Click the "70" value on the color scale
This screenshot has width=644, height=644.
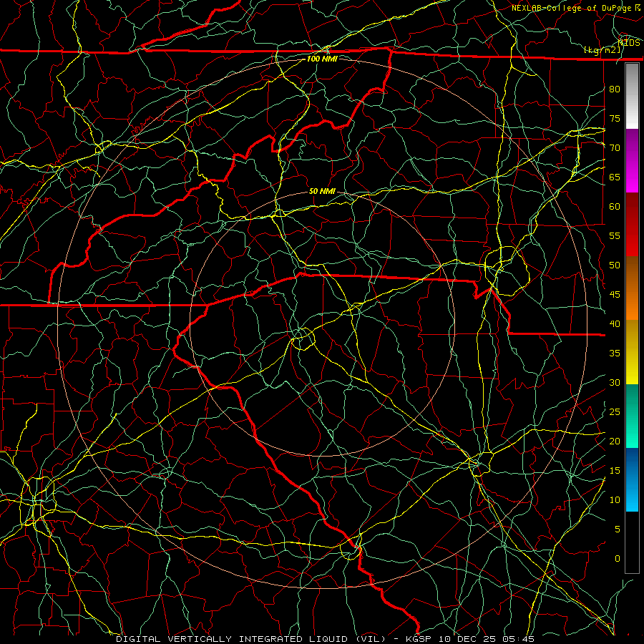pyautogui.click(x=615, y=148)
